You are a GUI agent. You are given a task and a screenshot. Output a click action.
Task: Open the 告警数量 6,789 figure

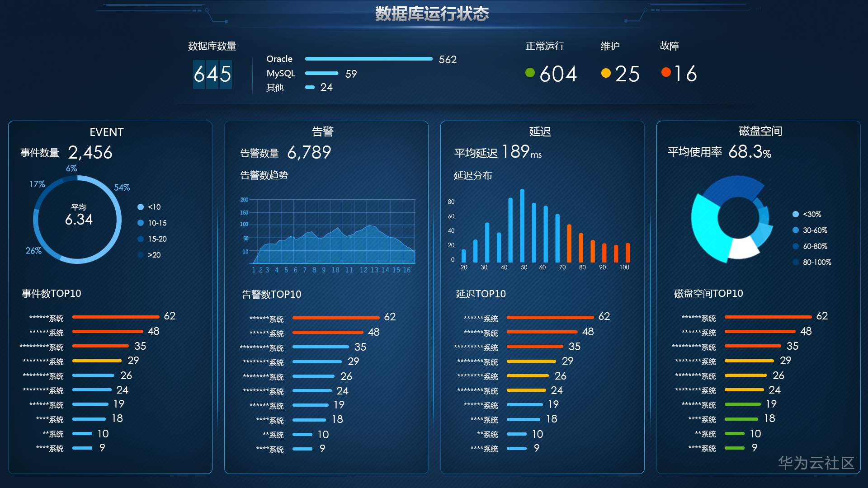(x=309, y=152)
